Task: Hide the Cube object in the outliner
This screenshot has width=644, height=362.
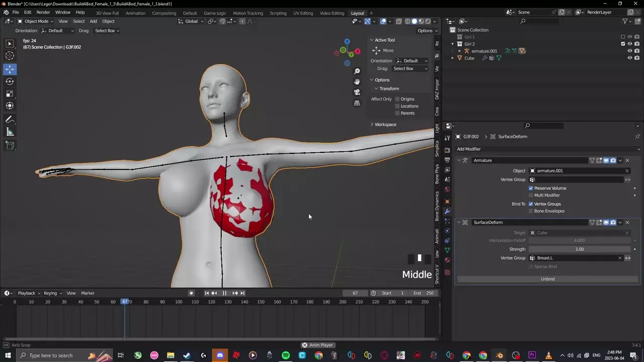Action: click(x=629, y=58)
